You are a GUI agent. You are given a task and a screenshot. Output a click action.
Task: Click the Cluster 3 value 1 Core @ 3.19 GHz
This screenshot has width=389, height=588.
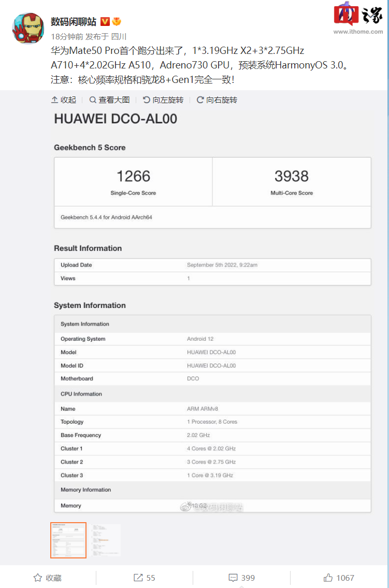[x=210, y=475]
